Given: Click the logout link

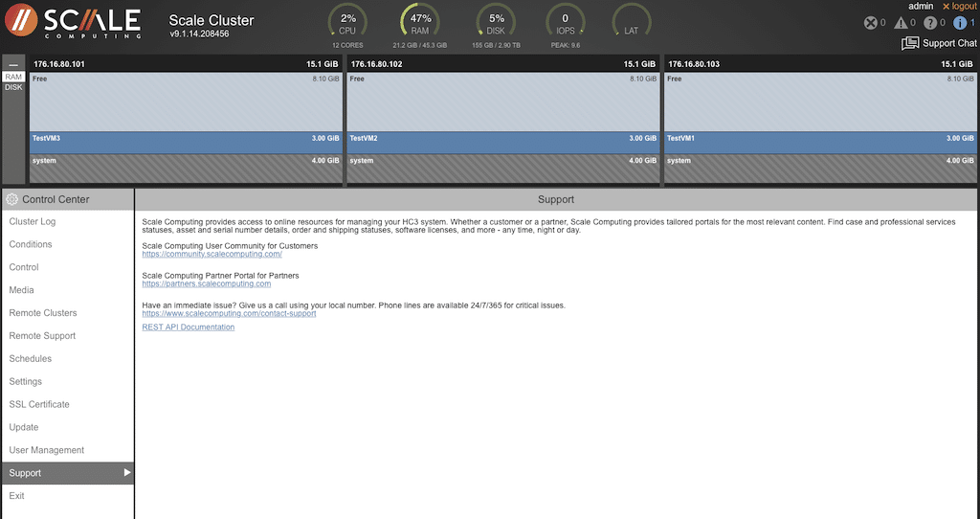Looking at the screenshot, I should click(x=959, y=7).
